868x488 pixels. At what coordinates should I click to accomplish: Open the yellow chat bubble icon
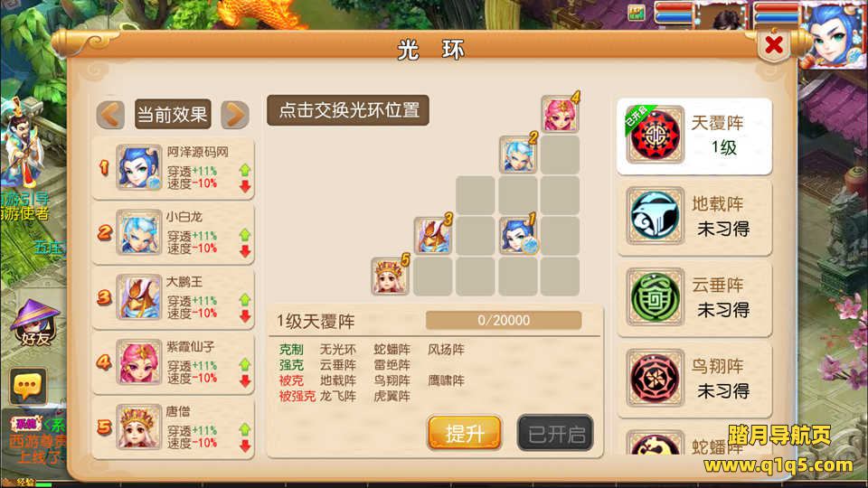pyautogui.click(x=28, y=385)
